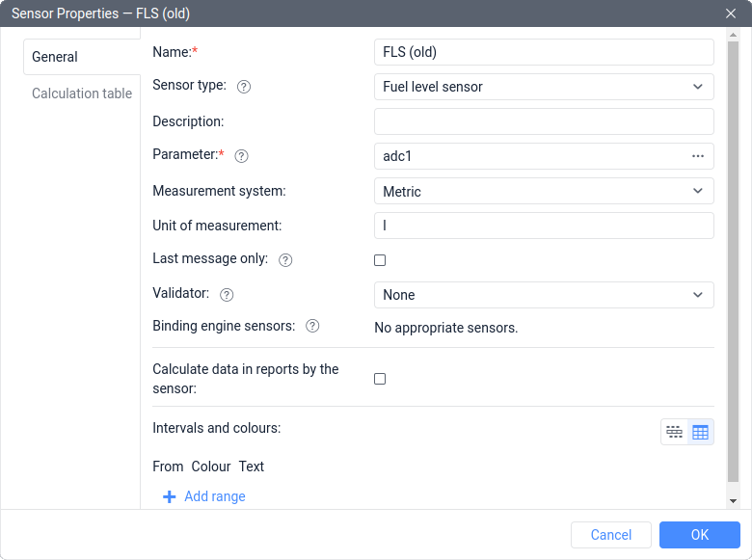Click help icon beside Validator label
Screen dimensions: 752x560
227,295
